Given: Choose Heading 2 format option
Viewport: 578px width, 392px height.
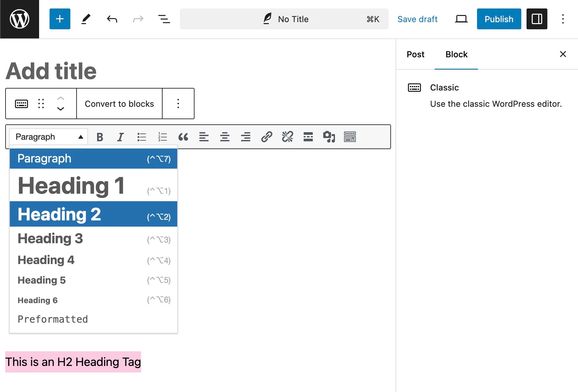Looking at the screenshot, I should tap(94, 214).
